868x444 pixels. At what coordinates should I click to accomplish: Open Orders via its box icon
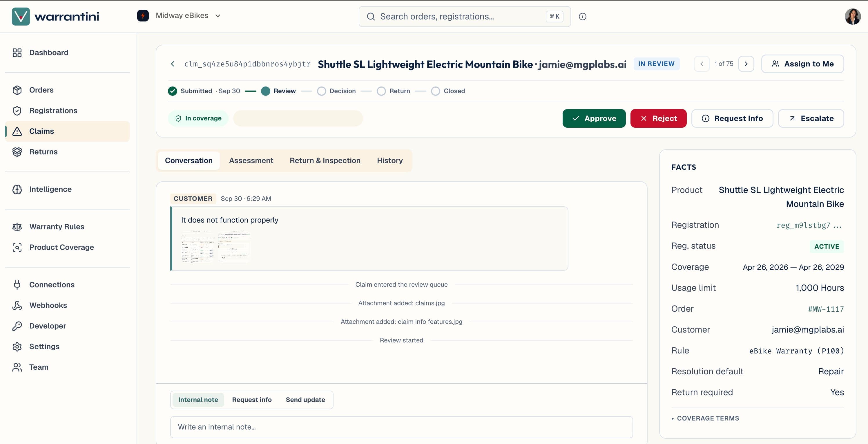[17, 90]
